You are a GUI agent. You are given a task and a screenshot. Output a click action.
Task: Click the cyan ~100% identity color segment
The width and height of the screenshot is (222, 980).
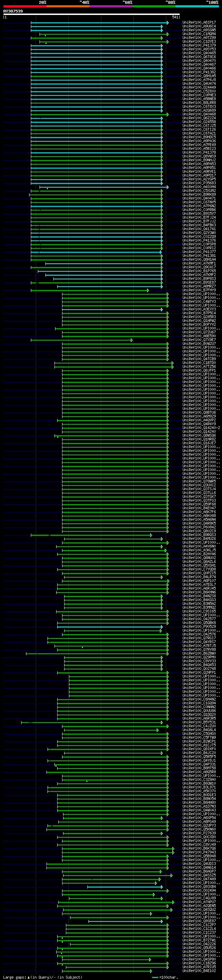(x=197, y=6)
